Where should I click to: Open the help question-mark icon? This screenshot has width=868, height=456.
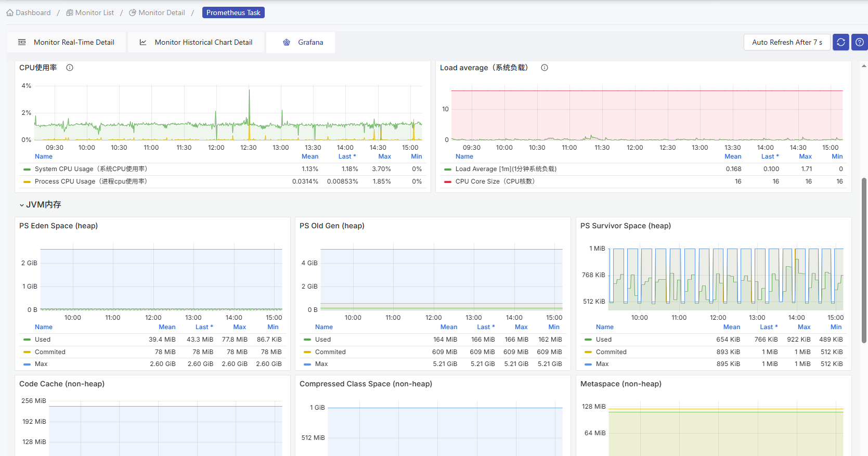pos(860,42)
